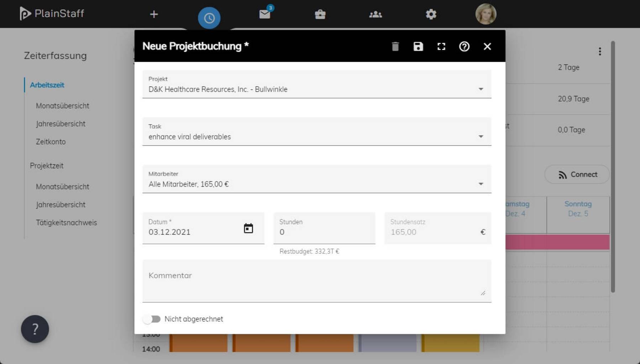Select Zeitkonto in the sidebar
The width and height of the screenshot is (640, 364).
(51, 141)
